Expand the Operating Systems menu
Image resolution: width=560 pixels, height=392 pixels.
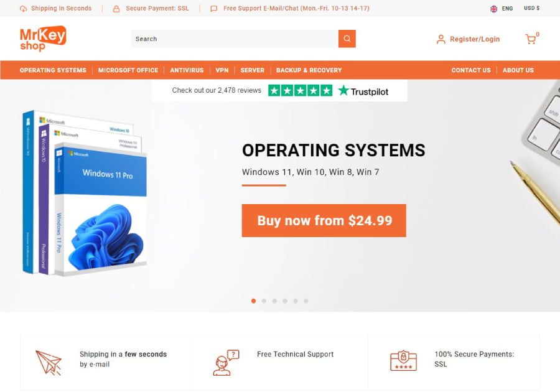(53, 70)
